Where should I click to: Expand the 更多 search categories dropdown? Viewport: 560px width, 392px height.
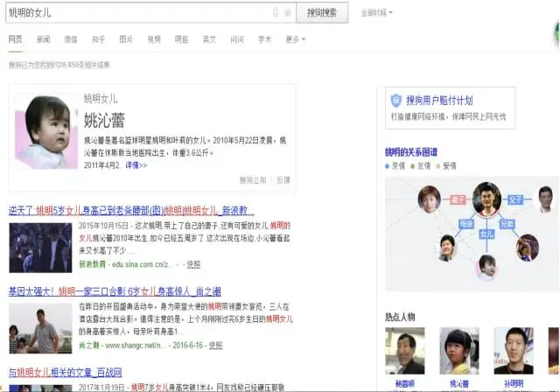point(296,39)
